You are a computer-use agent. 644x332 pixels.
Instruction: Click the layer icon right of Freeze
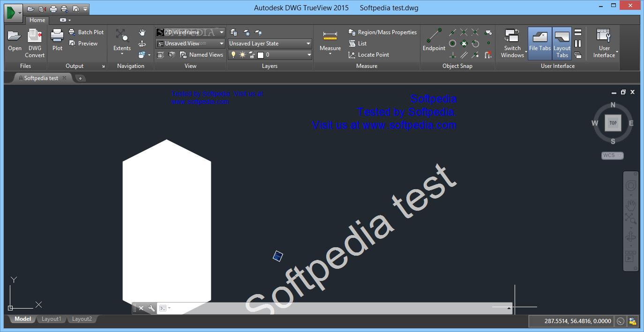258,32
